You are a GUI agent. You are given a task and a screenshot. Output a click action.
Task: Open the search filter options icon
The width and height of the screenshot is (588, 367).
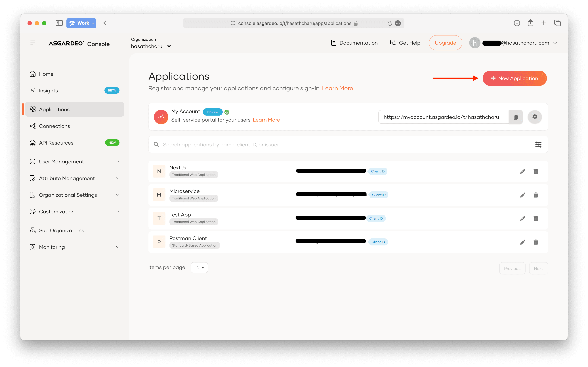point(538,145)
